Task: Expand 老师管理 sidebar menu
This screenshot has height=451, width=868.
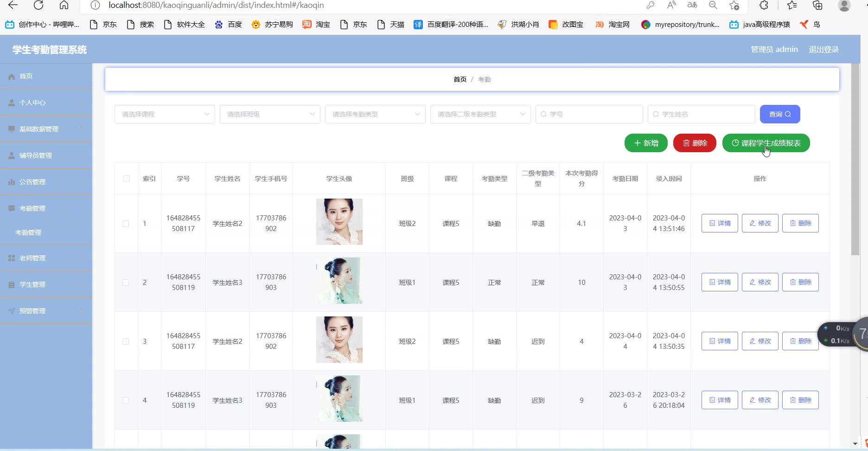Action: [x=46, y=258]
